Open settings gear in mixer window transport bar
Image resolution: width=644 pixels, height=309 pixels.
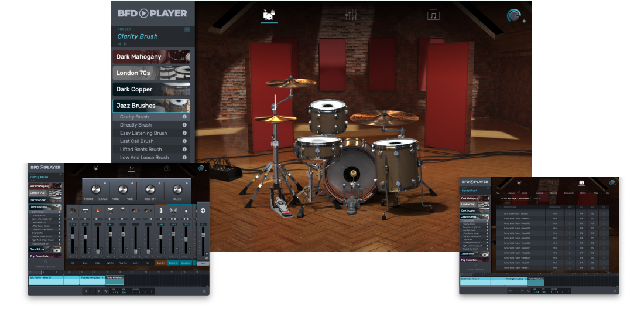[x=204, y=291]
